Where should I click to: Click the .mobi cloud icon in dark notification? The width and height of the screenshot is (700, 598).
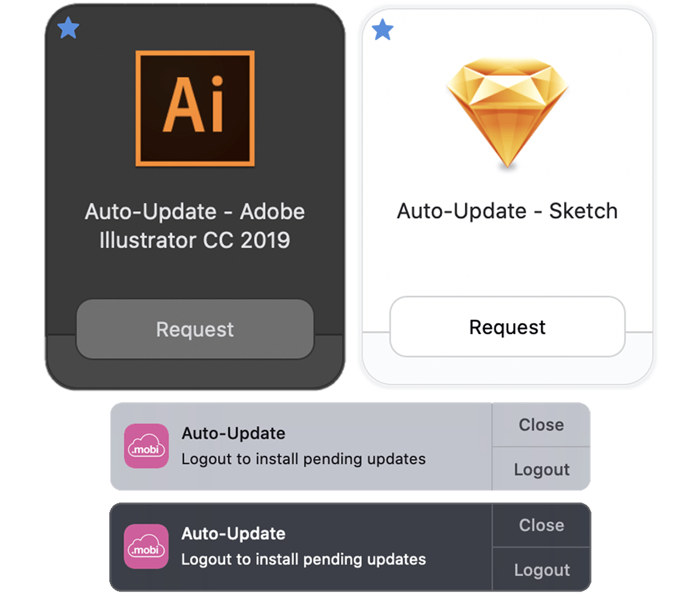tap(146, 546)
